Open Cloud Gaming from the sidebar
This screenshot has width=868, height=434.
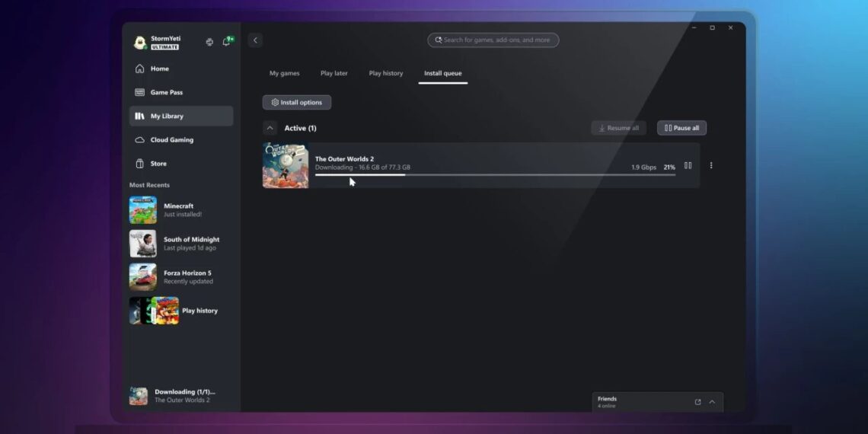coord(171,140)
